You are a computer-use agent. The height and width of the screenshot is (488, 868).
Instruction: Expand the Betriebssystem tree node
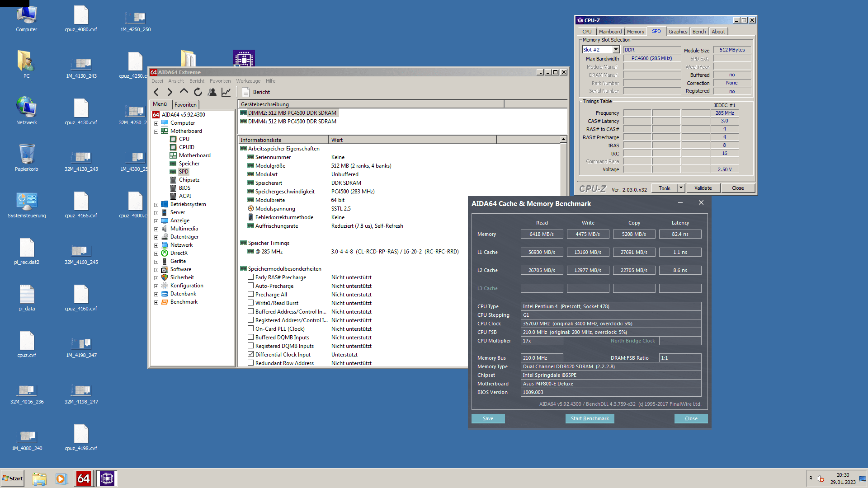(x=156, y=205)
